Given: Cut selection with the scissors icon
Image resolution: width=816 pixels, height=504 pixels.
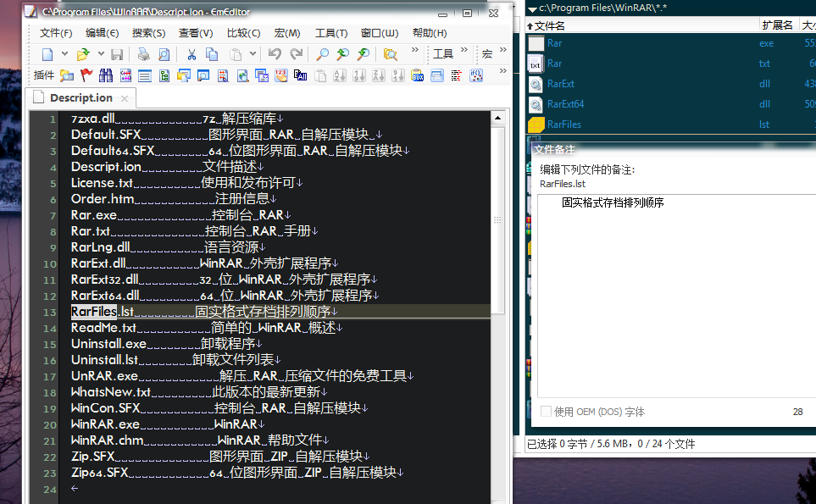Looking at the screenshot, I should [192, 54].
